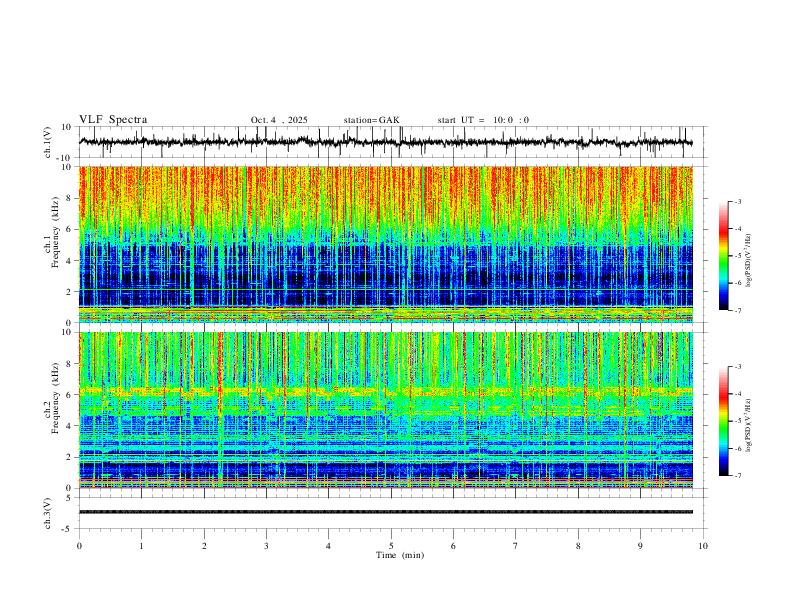Click the date label 'Oct. 4 , 2025'
Screen dimensions: 792x612
click(x=279, y=120)
